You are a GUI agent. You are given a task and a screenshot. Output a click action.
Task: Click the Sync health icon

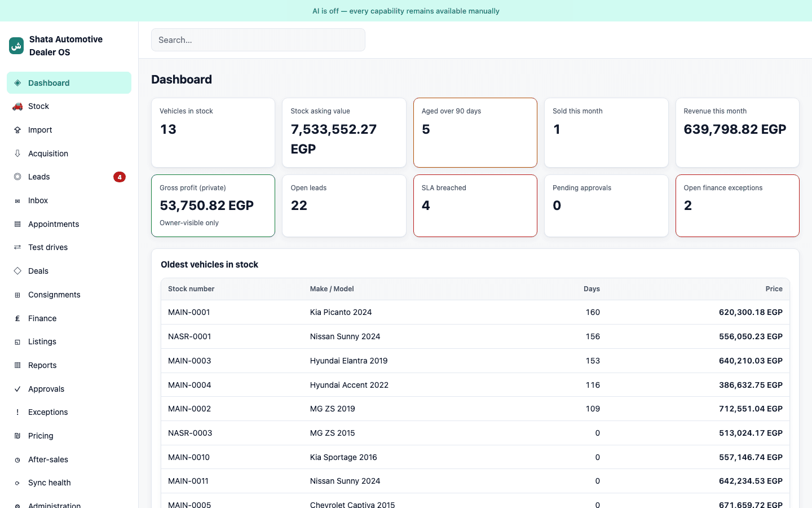click(x=17, y=483)
